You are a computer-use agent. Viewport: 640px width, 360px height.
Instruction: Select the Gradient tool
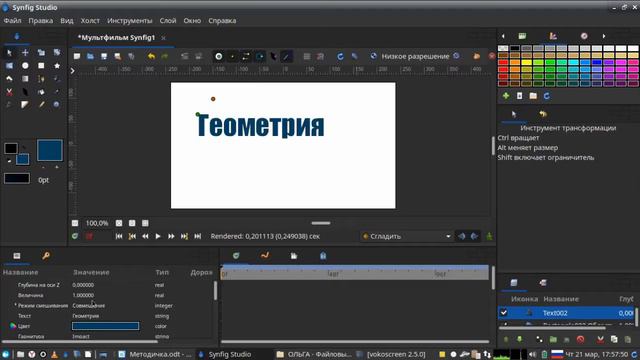coord(25,78)
